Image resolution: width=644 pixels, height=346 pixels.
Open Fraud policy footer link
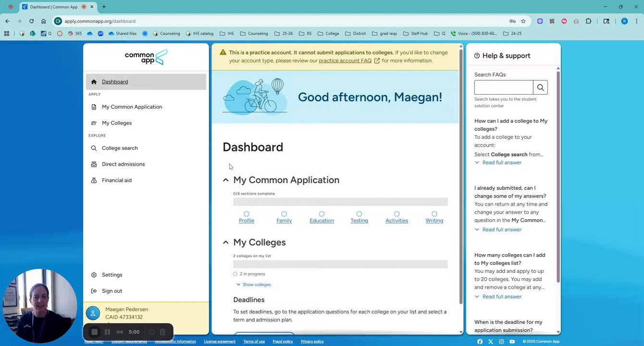coord(283,342)
